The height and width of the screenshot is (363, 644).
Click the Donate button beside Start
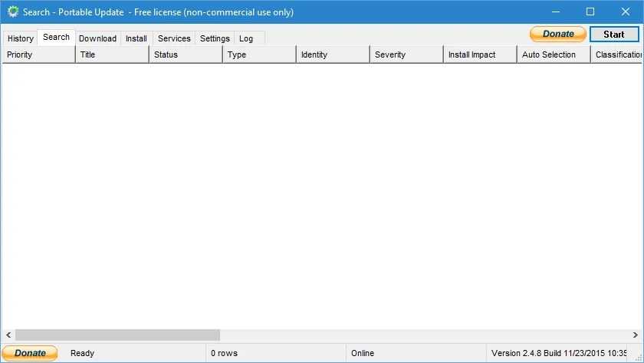click(557, 34)
